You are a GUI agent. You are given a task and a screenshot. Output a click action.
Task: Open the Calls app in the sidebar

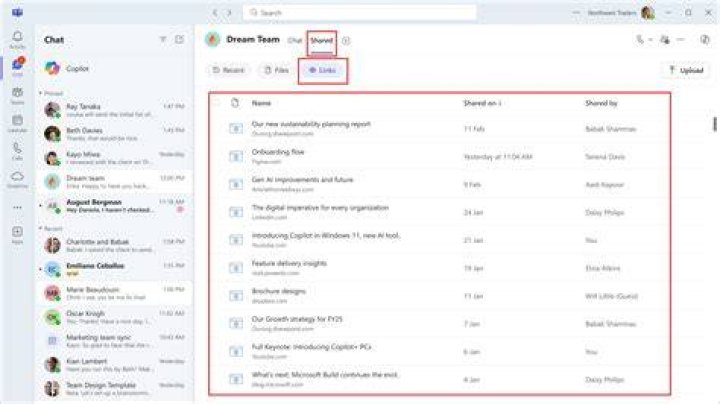click(17, 151)
